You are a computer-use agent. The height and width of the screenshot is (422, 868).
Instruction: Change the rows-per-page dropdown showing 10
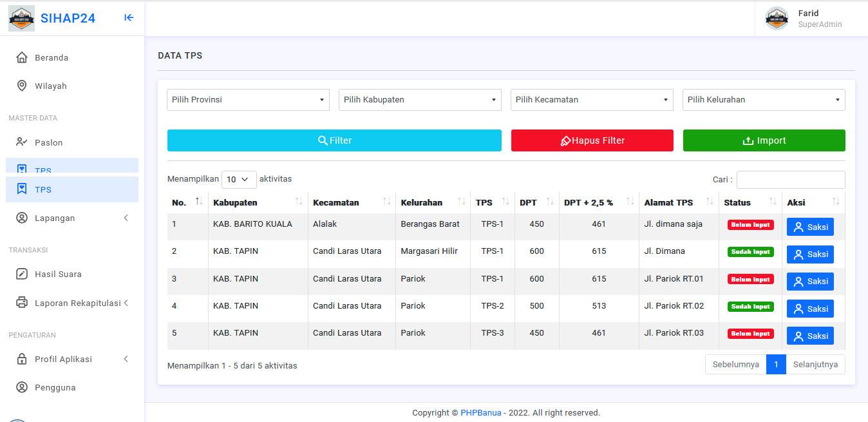239,180
